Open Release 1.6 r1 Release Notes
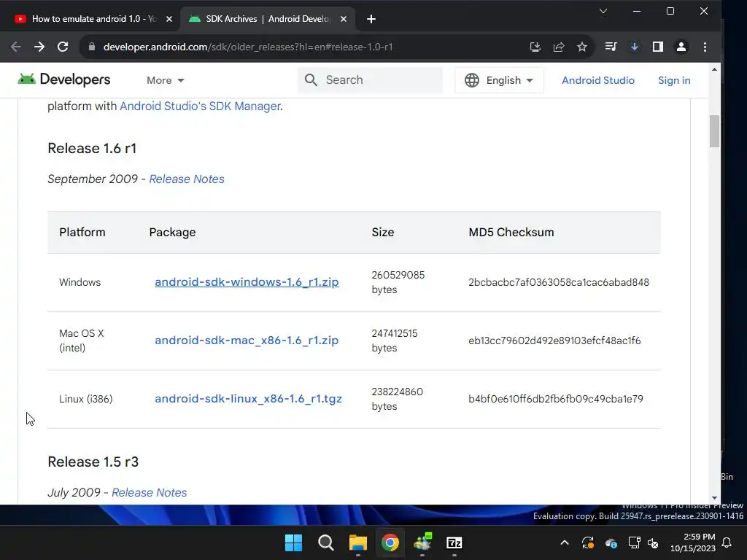 coord(187,179)
